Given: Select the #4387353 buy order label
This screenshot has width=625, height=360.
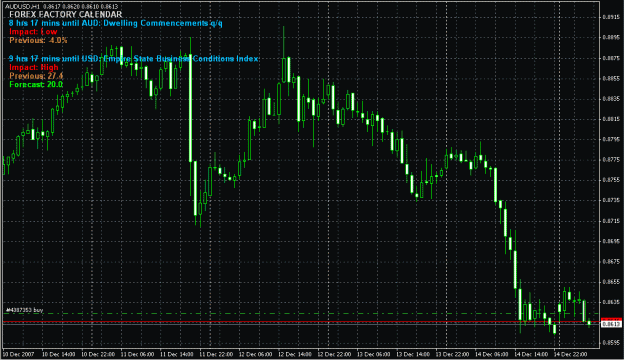Looking at the screenshot, I should [x=25, y=310].
